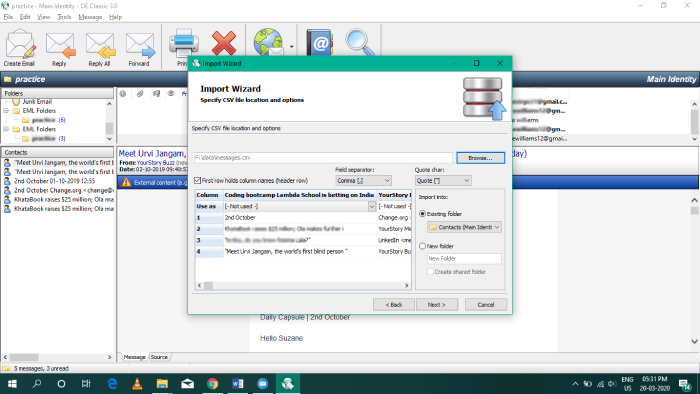Click the Folders panel header
The height and width of the screenshot is (394, 700).
[x=57, y=93]
